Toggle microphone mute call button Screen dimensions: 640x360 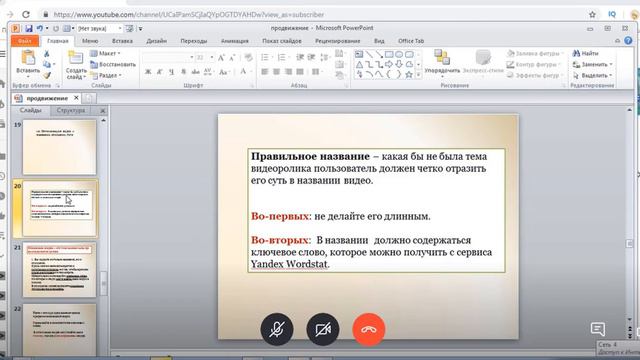[x=277, y=329]
